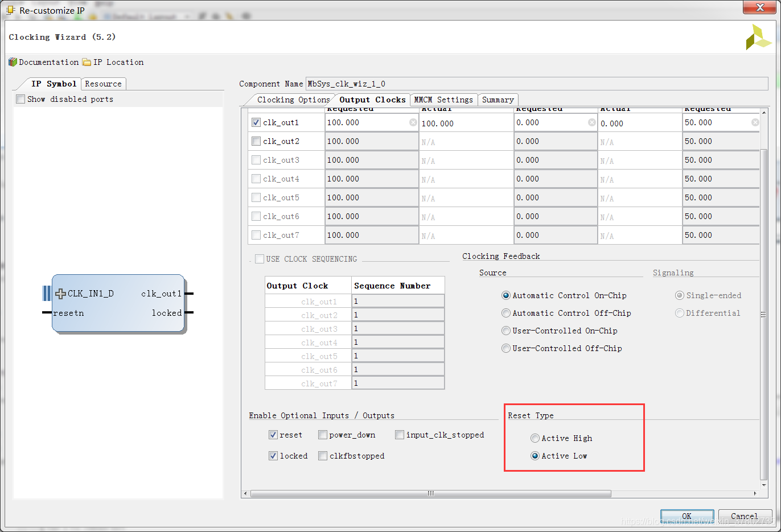Uncheck the locked optional output
The image size is (781, 532).
(x=273, y=456)
